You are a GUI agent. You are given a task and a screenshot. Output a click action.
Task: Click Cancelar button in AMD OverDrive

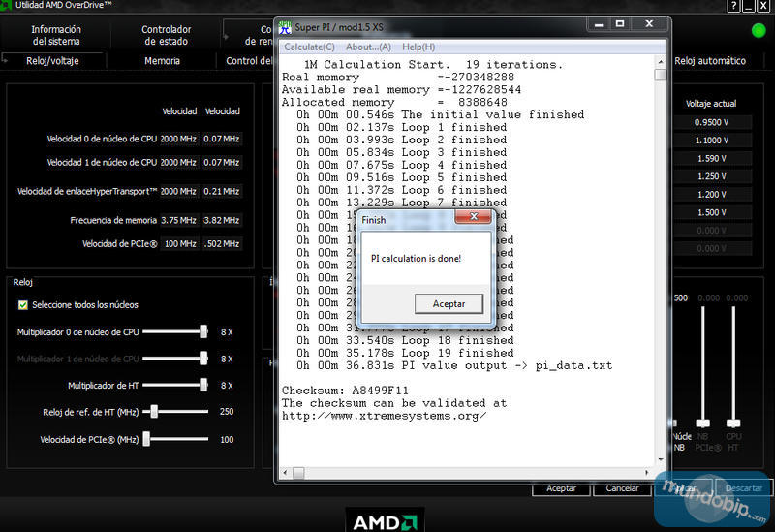[622, 488]
